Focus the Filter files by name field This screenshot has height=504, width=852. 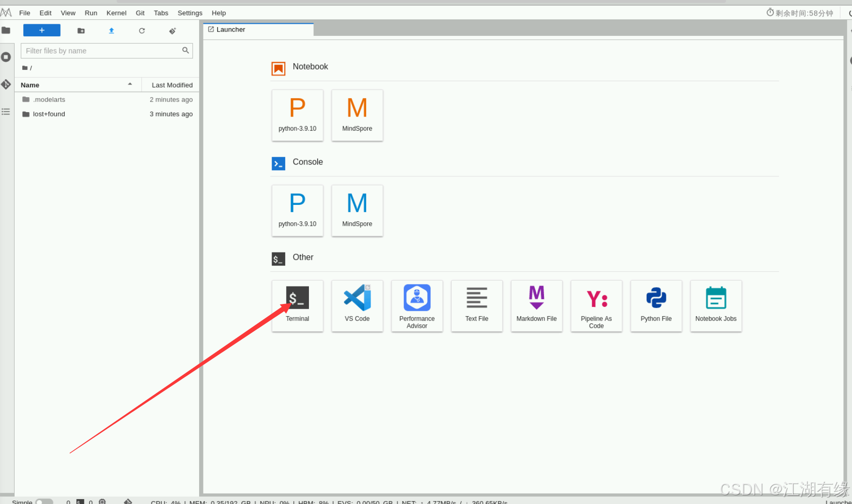pos(107,50)
